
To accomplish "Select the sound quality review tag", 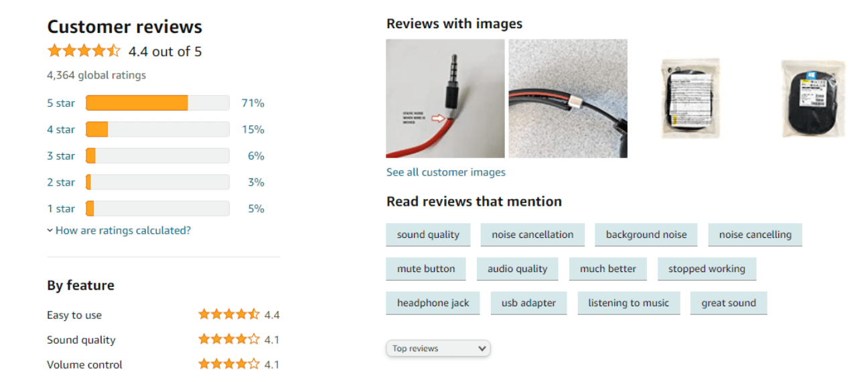I will tap(428, 235).
